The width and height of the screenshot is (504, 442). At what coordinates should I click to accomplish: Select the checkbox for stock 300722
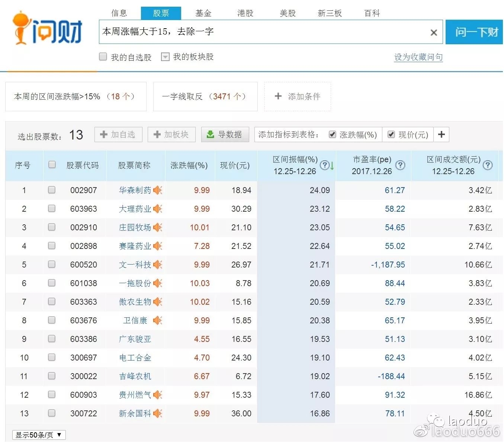click(52, 413)
